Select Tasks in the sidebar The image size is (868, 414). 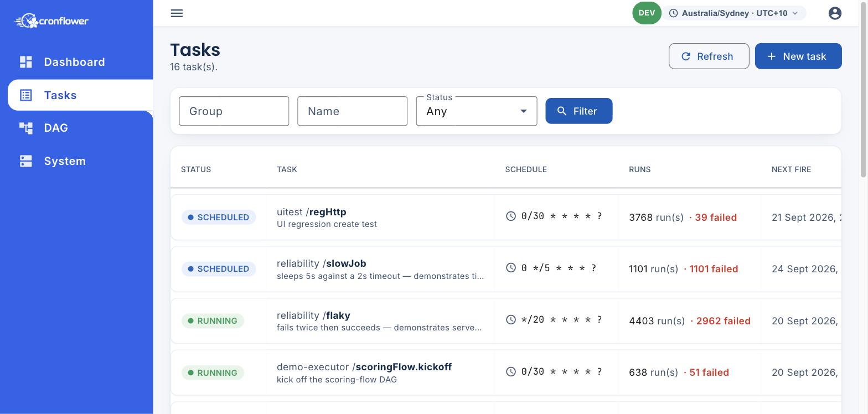[80, 95]
